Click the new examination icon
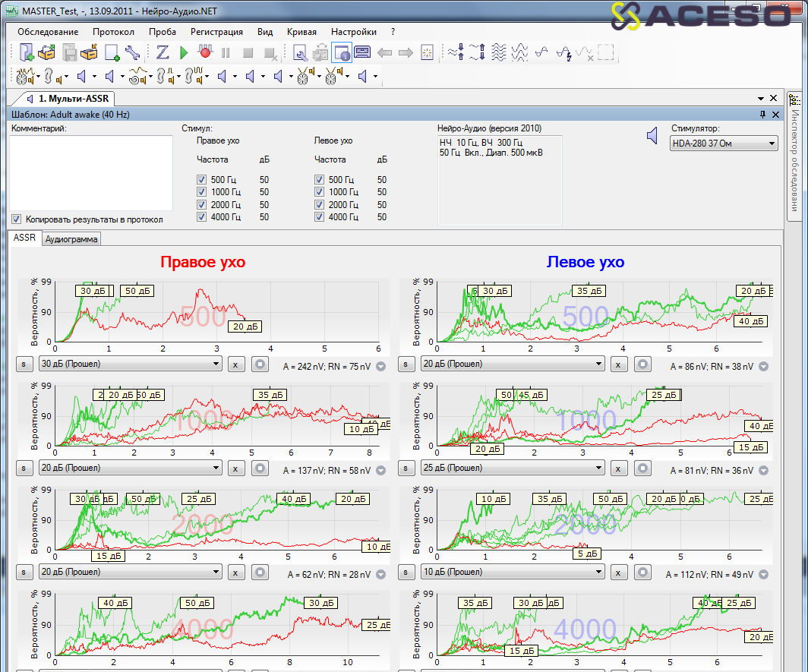Viewport: 808px width, 672px height. (x=27, y=52)
